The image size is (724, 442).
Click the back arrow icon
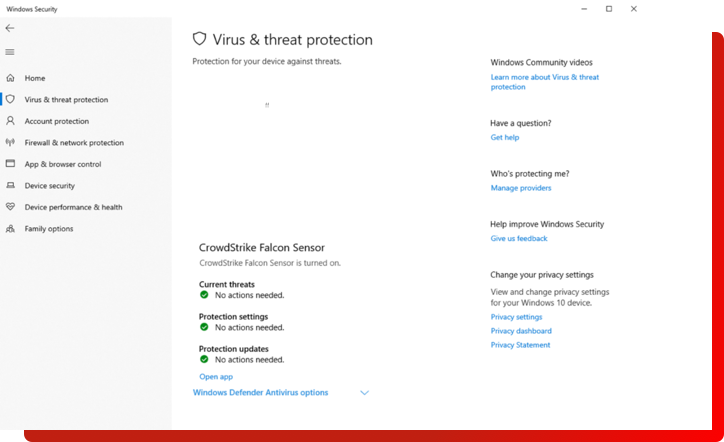pyautogui.click(x=10, y=29)
